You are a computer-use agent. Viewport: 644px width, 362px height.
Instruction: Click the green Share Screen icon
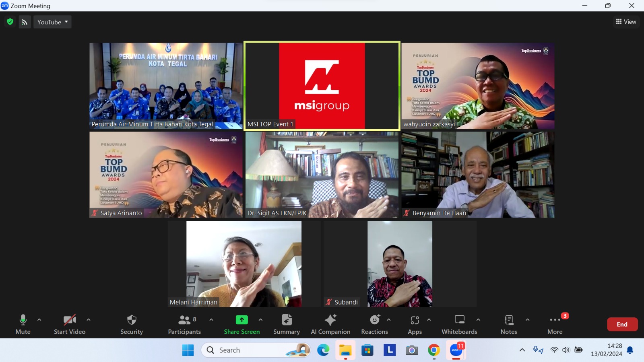(x=242, y=320)
